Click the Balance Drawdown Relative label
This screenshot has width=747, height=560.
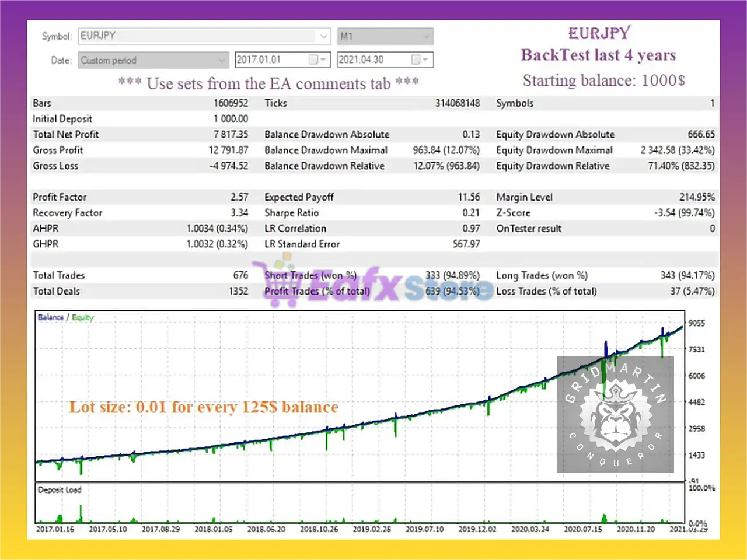324,166
